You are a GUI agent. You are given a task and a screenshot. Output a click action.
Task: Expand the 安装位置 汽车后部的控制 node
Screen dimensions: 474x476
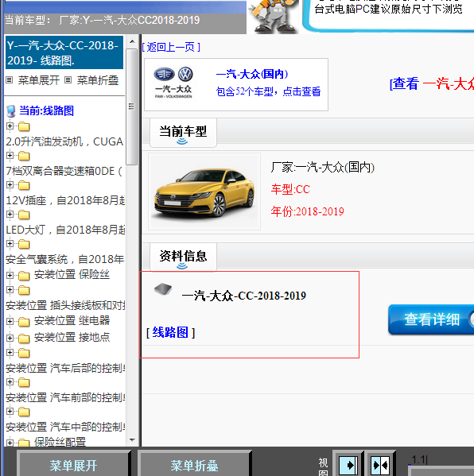10,352
